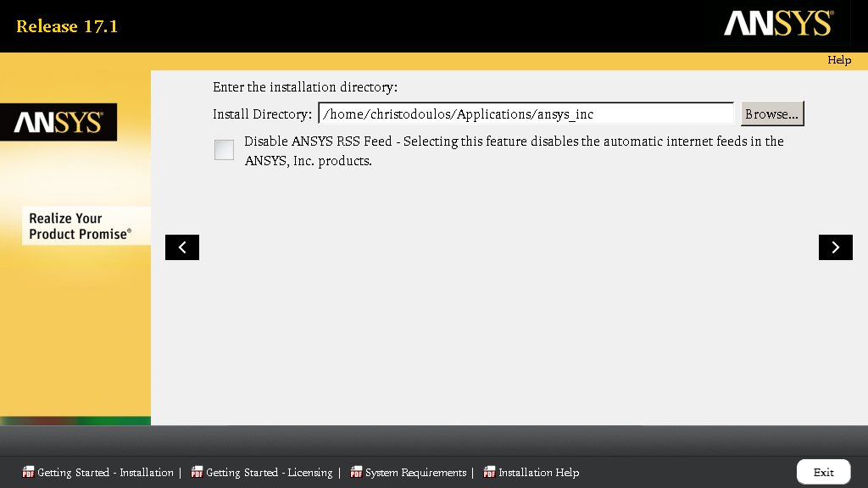This screenshot has width=868, height=488.
Task: Open PDF icon beside Installation Help
Action: click(x=489, y=472)
